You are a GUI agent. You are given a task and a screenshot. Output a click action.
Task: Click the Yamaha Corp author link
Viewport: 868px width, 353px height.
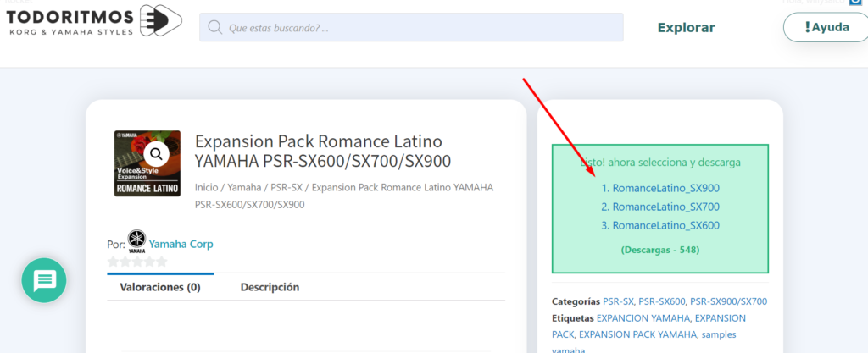tap(181, 244)
